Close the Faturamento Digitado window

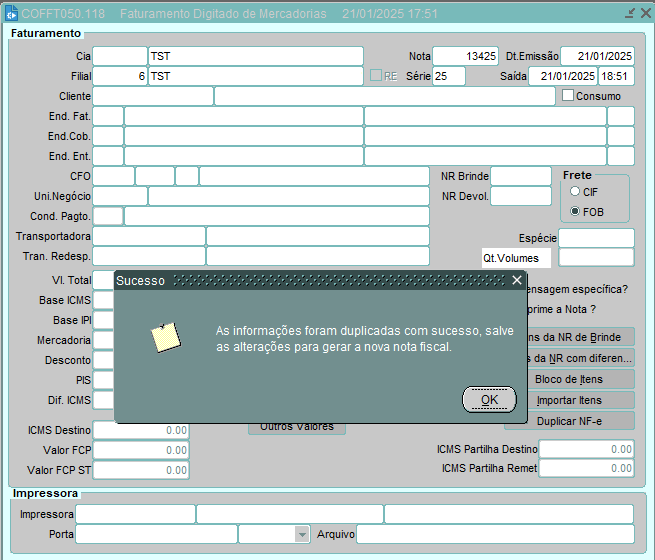(643, 14)
